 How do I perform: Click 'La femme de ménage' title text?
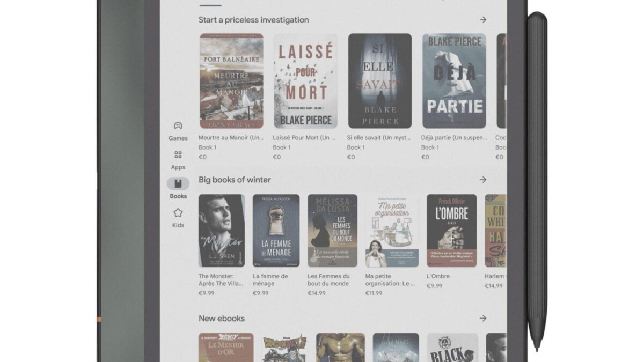coord(270,279)
